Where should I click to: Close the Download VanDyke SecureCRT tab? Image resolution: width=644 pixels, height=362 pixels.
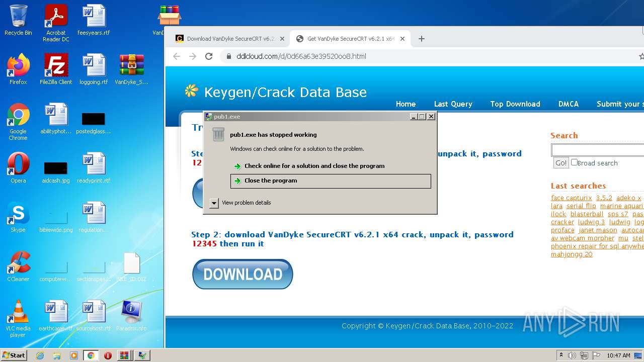(x=282, y=39)
